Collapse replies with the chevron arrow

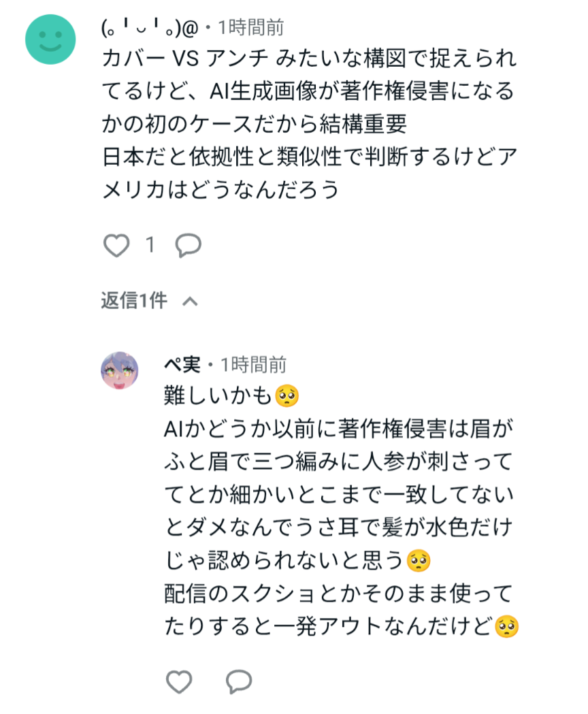click(191, 301)
